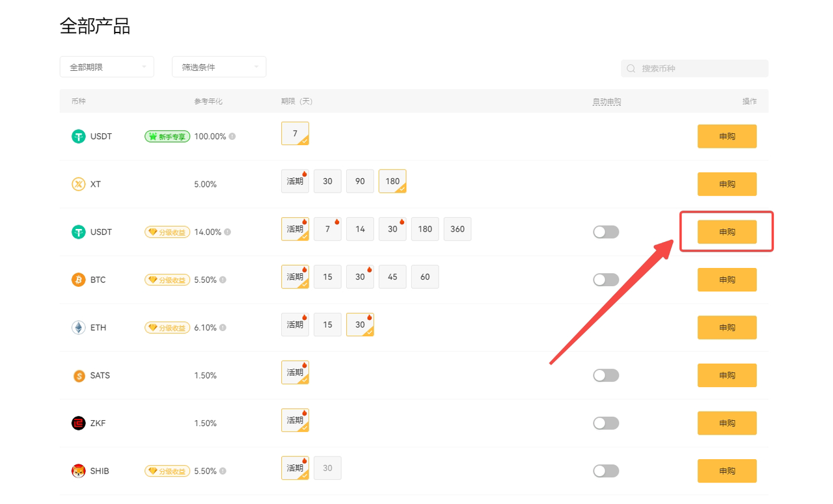This screenshot has width=833, height=504.
Task: Click info icon next to 6.10%
Action: [223, 328]
